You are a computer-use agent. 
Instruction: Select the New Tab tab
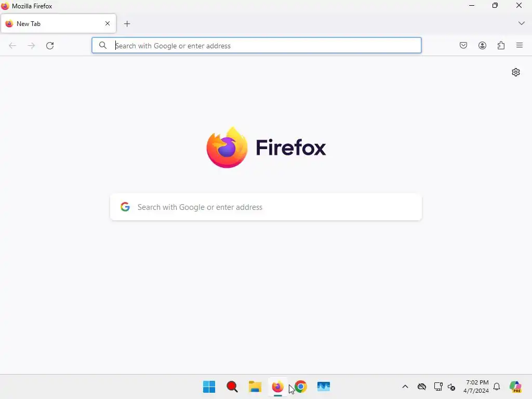(x=58, y=23)
